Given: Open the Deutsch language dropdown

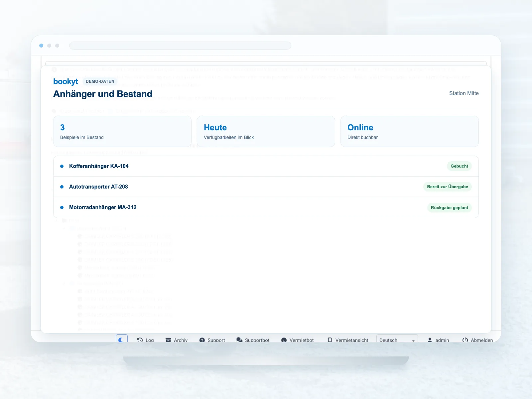Looking at the screenshot, I should pyautogui.click(x=397, y=339).
